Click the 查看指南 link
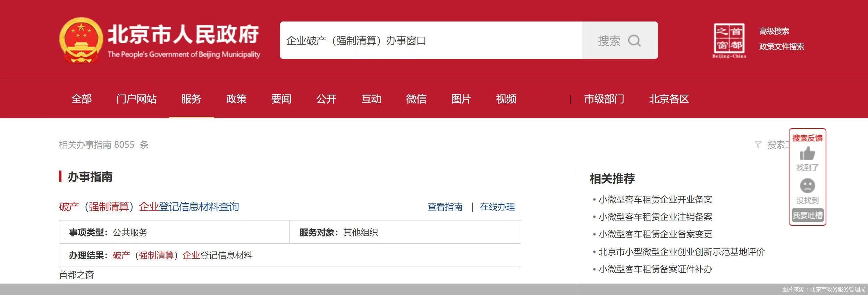Viewport: 868px width, 295px height. 445,207
